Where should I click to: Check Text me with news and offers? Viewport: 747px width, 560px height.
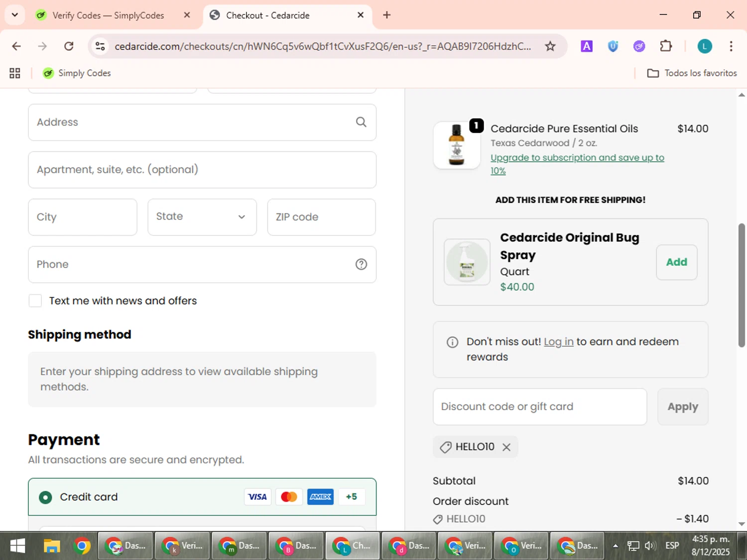(x=35, y=301)
